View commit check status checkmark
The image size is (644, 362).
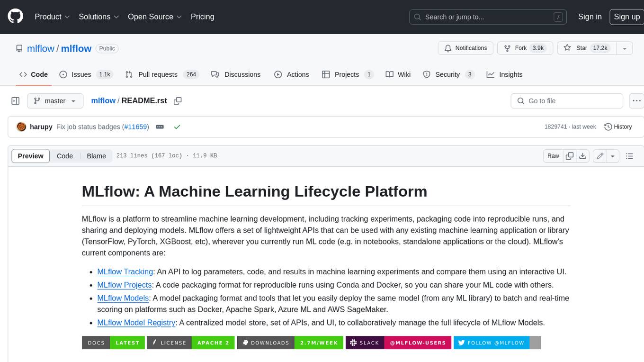point(177,127)
